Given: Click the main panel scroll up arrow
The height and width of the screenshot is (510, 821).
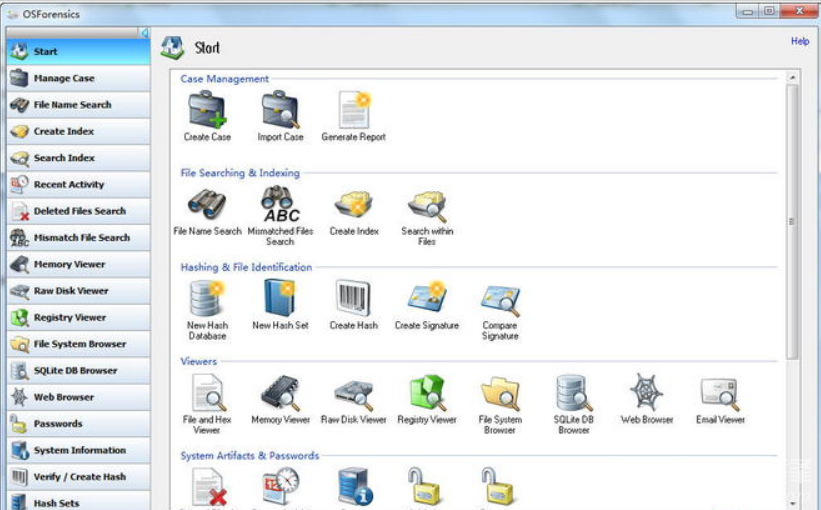Looking at the screenshot, I should pos(792,77).
